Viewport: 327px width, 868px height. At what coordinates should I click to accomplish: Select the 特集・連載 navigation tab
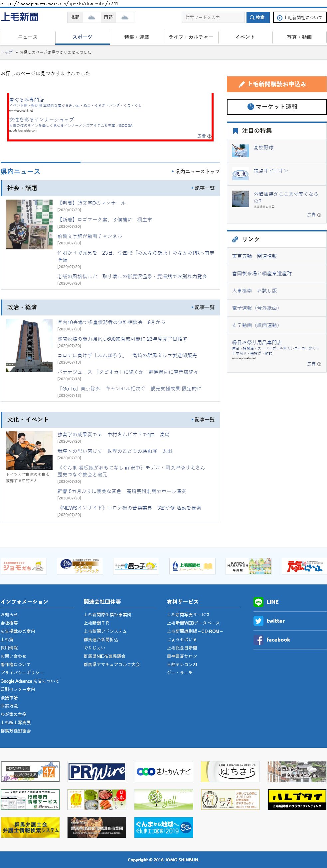coord(137,37)
